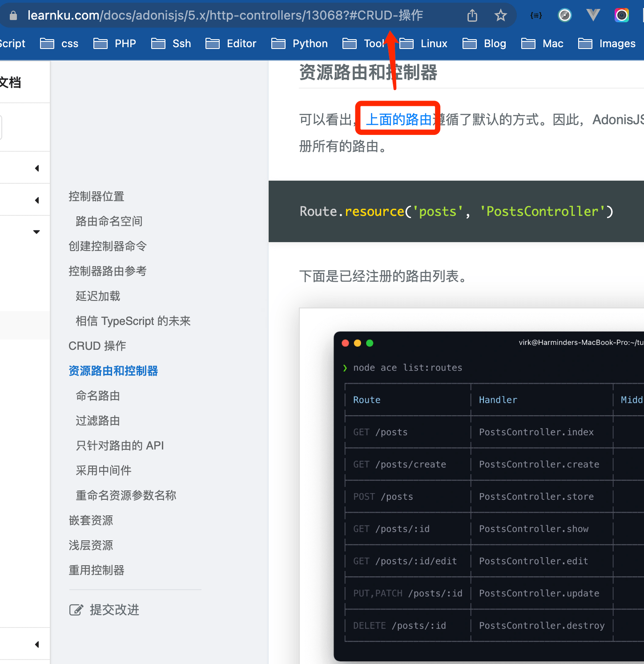Bookmark this page with the star icon
This screenshot has width=644, height=664.
[501, 16]
